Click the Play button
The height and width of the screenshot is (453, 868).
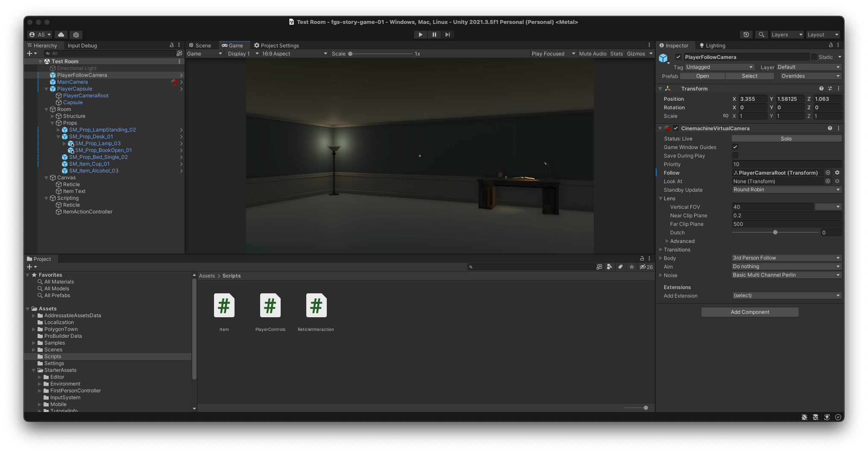420,35
